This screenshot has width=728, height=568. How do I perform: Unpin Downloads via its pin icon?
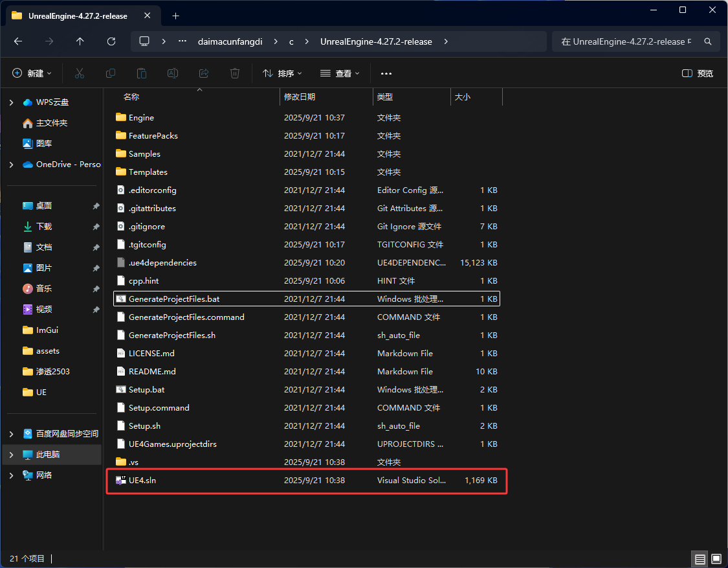pyautogui.click(x=96, y=227)
